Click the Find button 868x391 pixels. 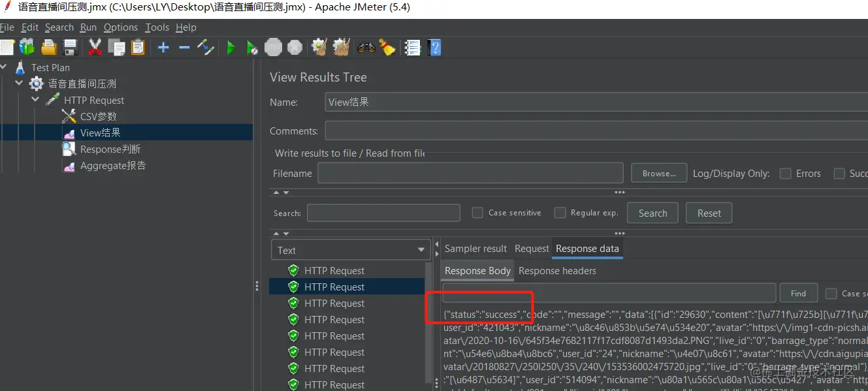click(x=798, y=293)
